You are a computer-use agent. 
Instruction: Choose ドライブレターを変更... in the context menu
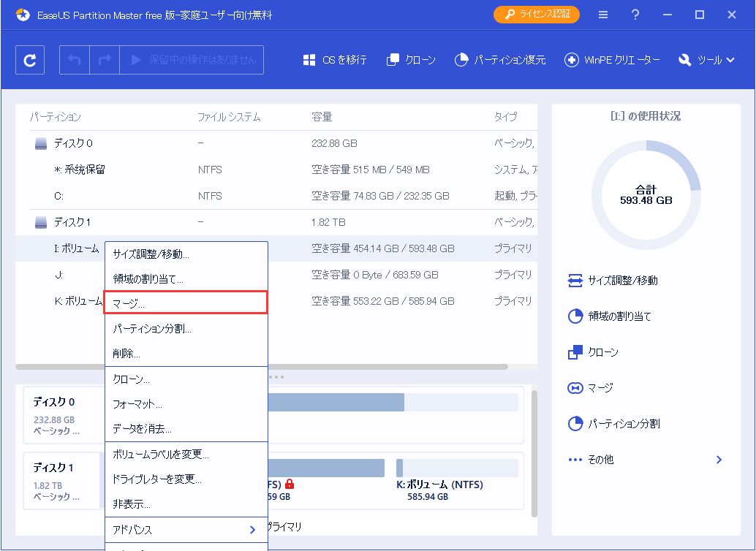coord(186,479)
